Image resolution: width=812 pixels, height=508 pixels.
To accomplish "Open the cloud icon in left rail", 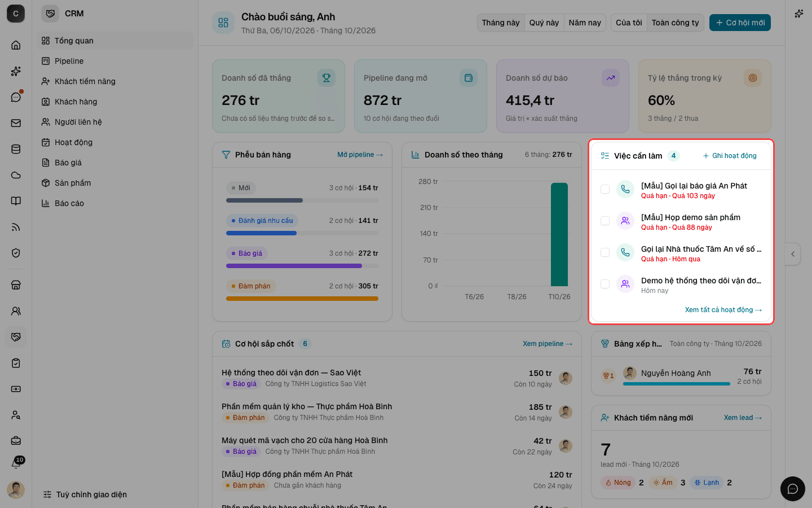I will point(16,175).
